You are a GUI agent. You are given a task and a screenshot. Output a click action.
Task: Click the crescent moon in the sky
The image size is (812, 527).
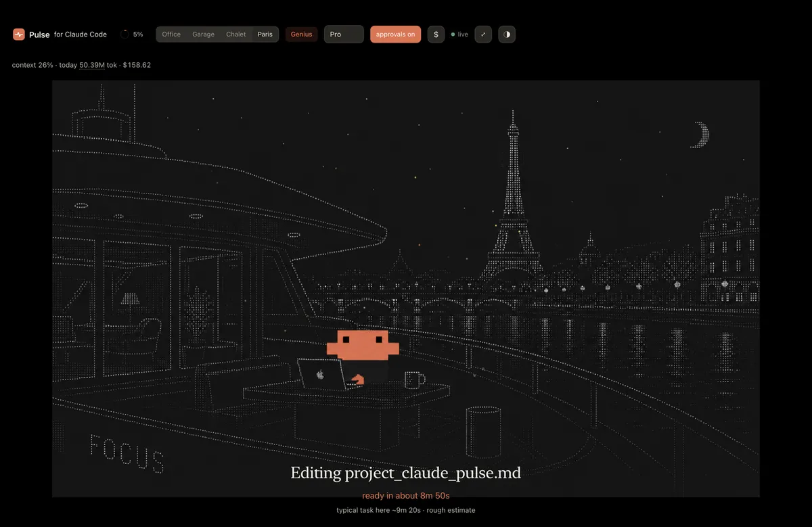point(700,135)
